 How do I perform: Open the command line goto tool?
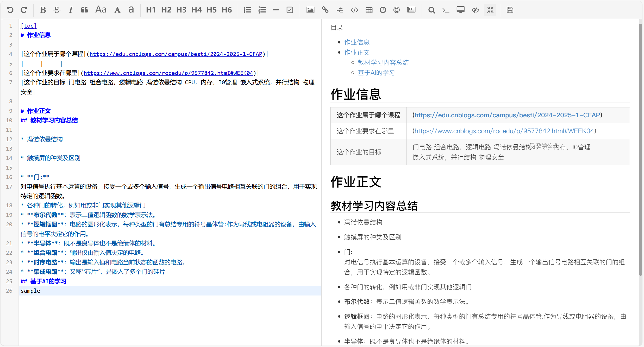446,10
